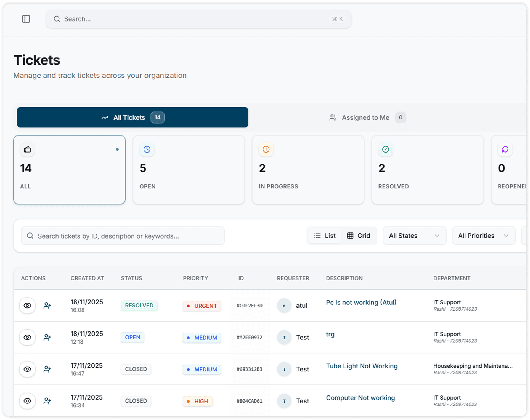Image resolution: width=530 pixels, height=420 pixels.
Task: View ticket #683312B3 with eye icon
Action: [27, 369]
